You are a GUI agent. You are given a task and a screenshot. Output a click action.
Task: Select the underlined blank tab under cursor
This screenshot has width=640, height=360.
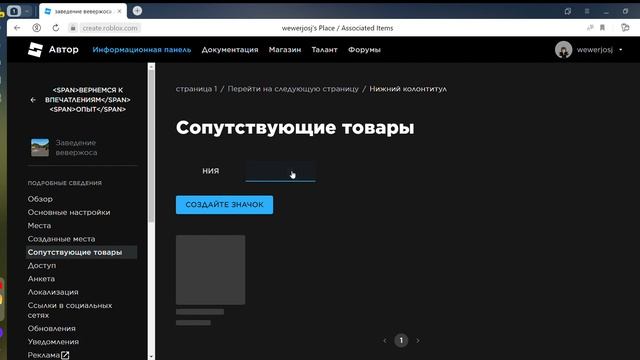tap(280, 171)
